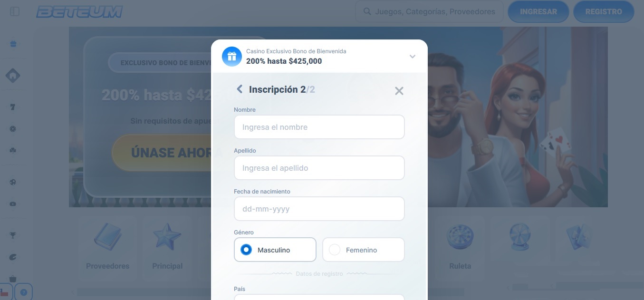Open the Ruleta category tab

click(460, 247)
